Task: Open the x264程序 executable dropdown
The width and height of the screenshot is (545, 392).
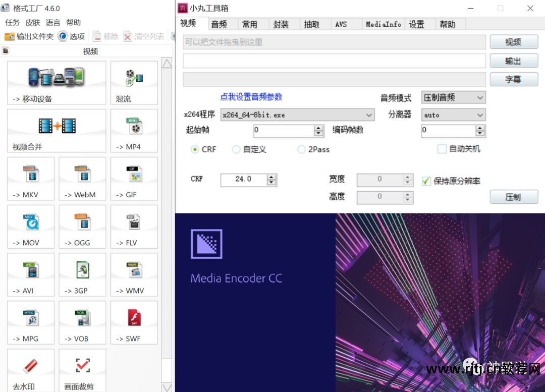Action: click(298, 115)
